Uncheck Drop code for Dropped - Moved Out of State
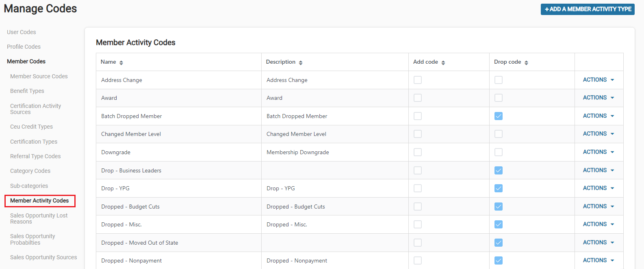The width and height of the screenshot is (644, 269). point(499,243)
